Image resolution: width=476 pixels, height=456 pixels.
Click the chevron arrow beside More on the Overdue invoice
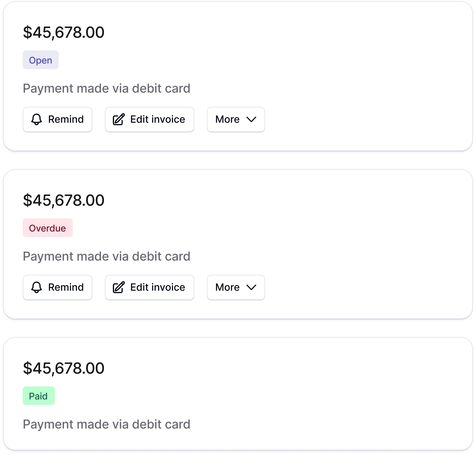click(251, 287)
